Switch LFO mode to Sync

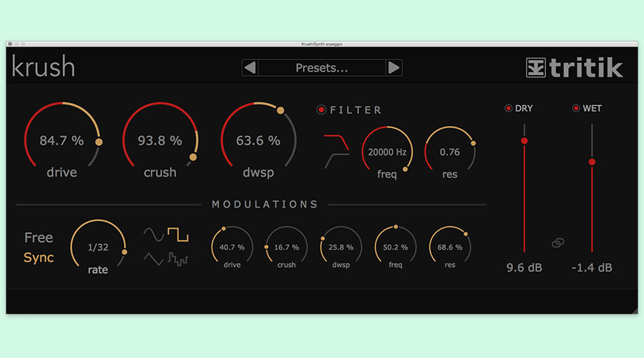[39, 258]
